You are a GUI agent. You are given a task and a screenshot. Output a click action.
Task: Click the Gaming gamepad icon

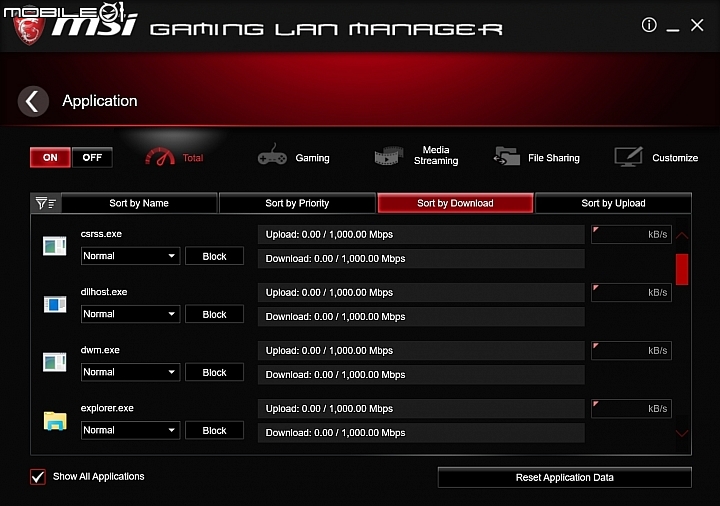(x=272, y=155)
